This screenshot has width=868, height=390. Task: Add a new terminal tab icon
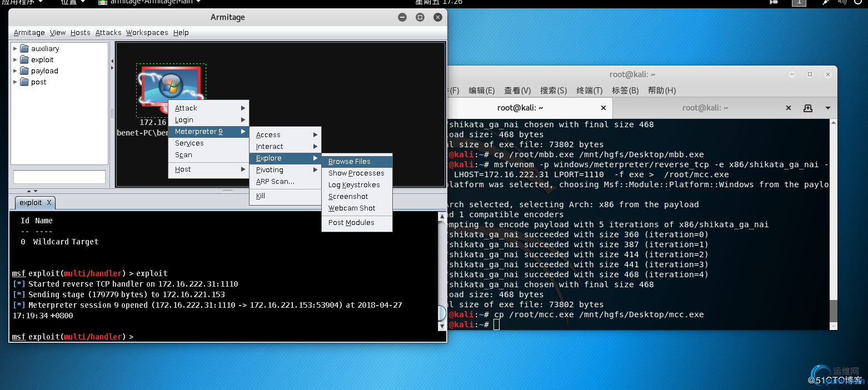808,108
